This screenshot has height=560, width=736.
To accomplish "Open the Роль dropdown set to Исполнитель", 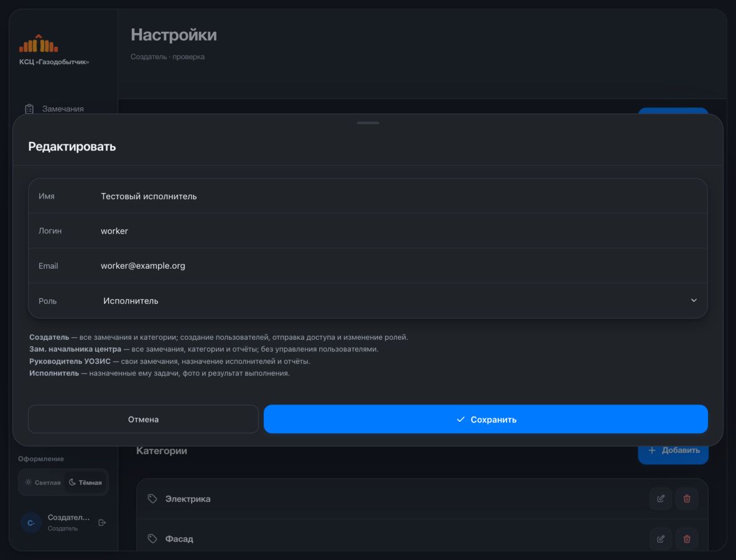I will coord(368,301).
